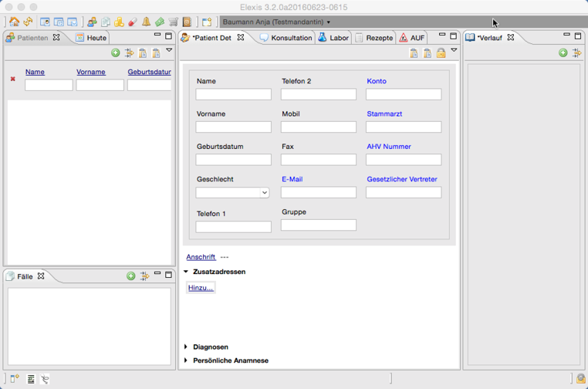Click the Stammarzt link label
This screenshot has height=389, width=588.
[384, 113]
